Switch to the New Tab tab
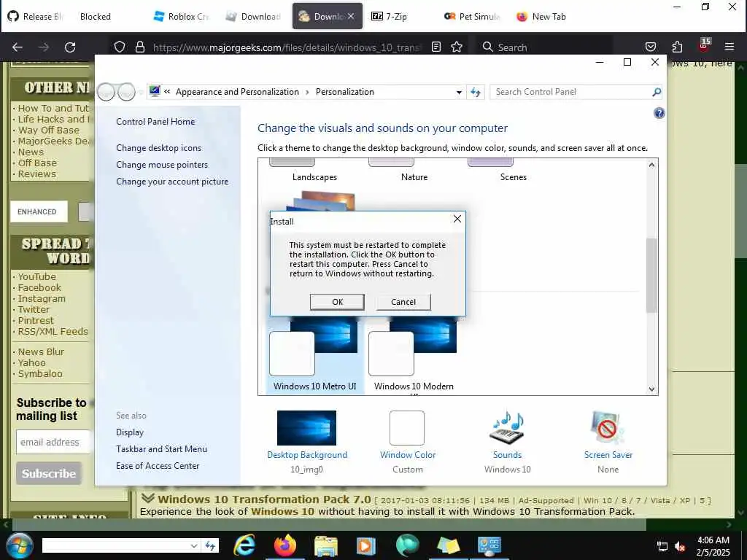Image resolution: width=747 pixels, height=560 pixels. [542, 16]
